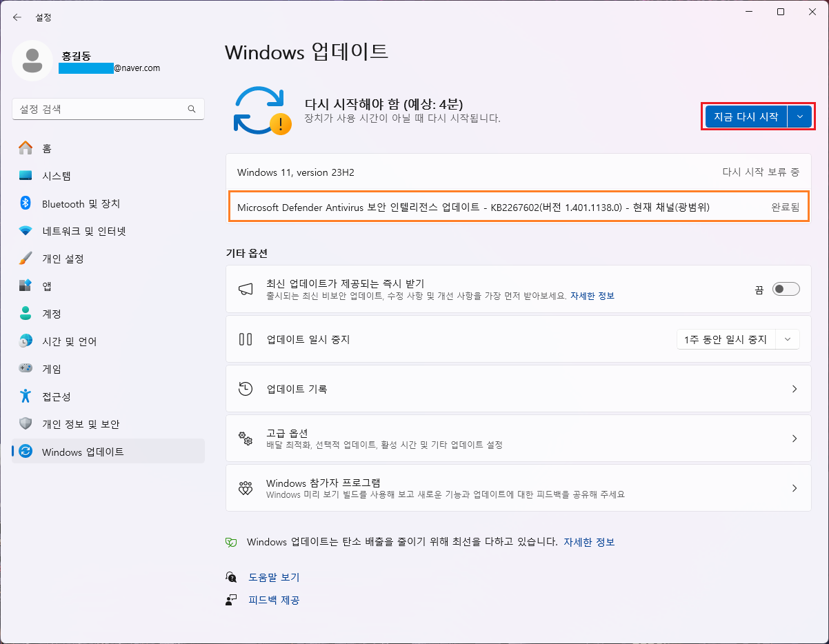Image resolution: width=829 pixels, height=644 pixels.
Task: Open 업데이트 기록 via its chevron
Action: 795,389
